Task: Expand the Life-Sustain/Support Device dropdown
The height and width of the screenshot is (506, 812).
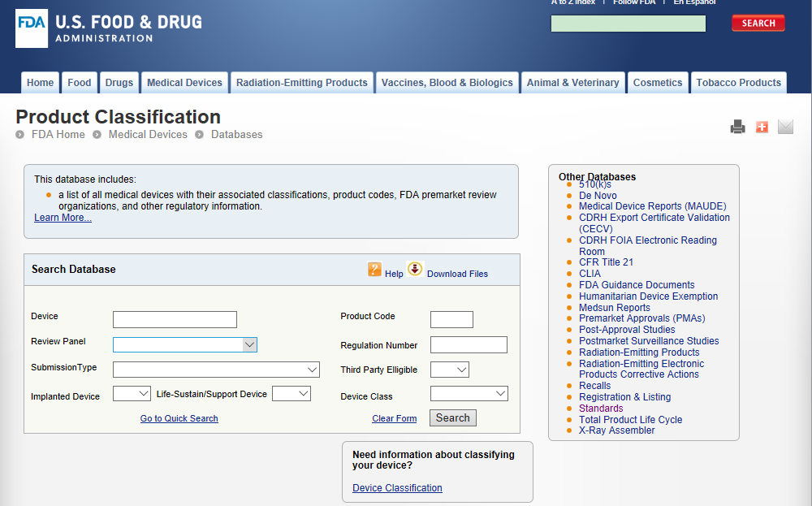Action: 291,394
